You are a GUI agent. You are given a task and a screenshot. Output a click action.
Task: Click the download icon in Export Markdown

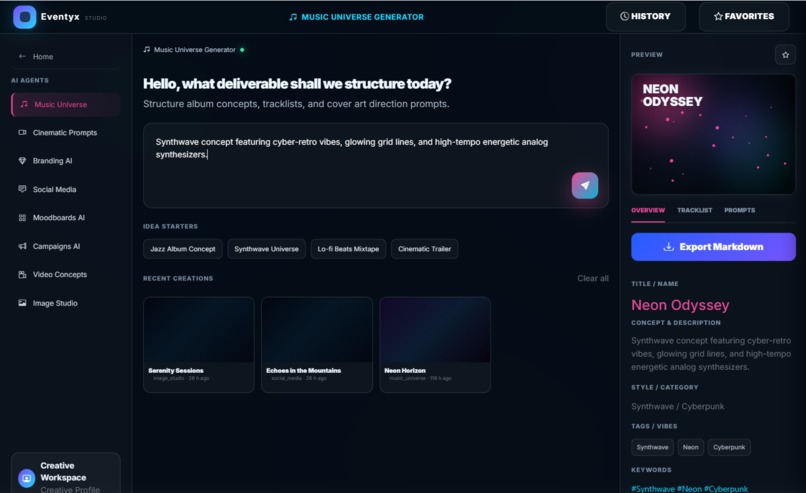(x=668, y=247)
